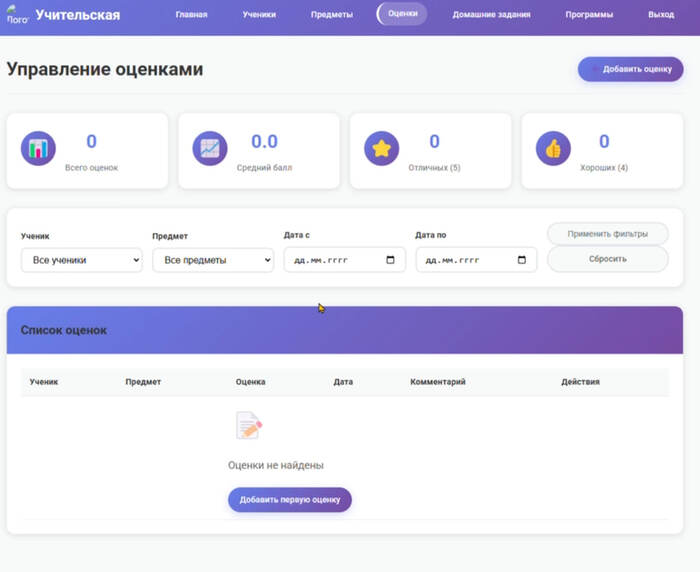Click Выход to log out
The image size is (700, 572).
(x=661, y=15)
